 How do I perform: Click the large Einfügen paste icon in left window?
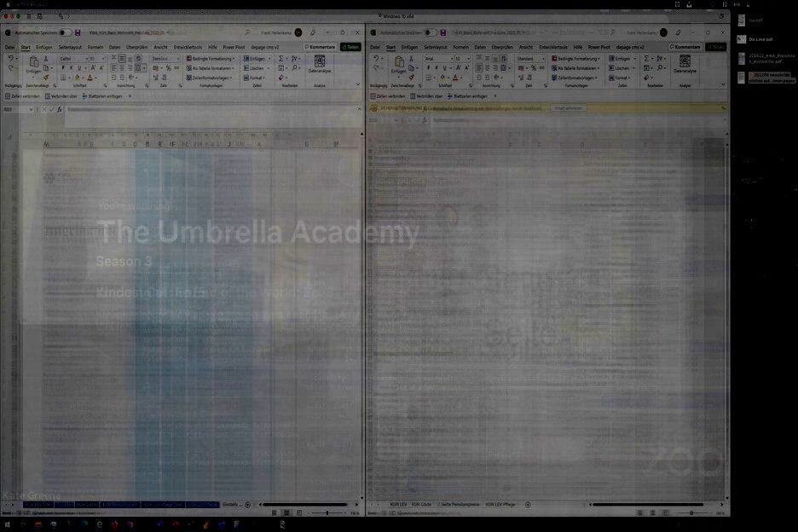(33, 62)
